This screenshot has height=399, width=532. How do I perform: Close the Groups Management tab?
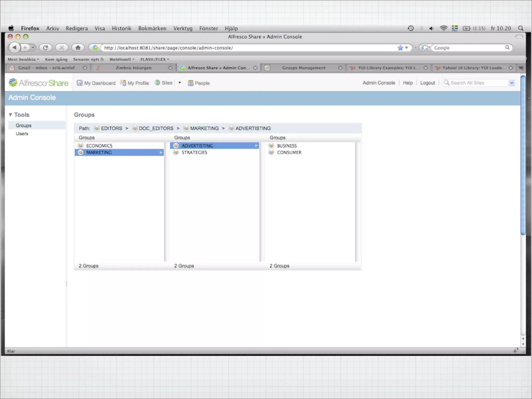click(x=340, y=68)
